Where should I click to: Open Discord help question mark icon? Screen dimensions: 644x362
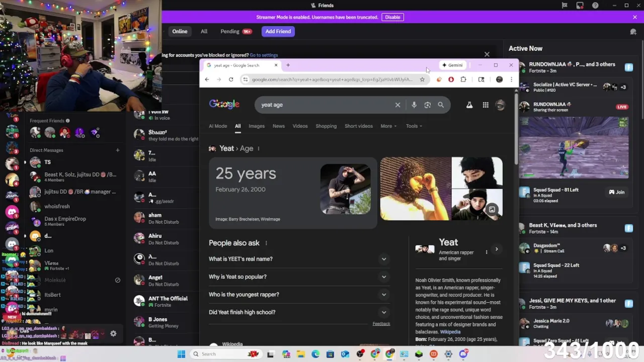(x=596, y=6)
